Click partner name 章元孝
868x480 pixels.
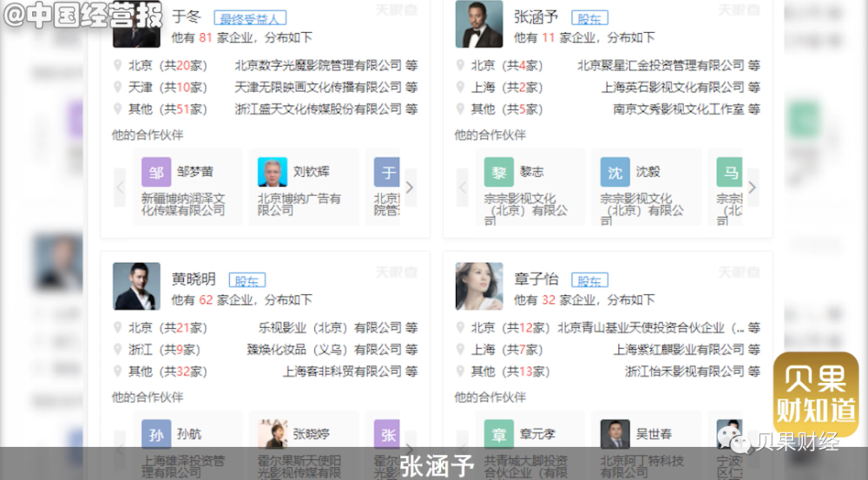(x=537, y=434)
